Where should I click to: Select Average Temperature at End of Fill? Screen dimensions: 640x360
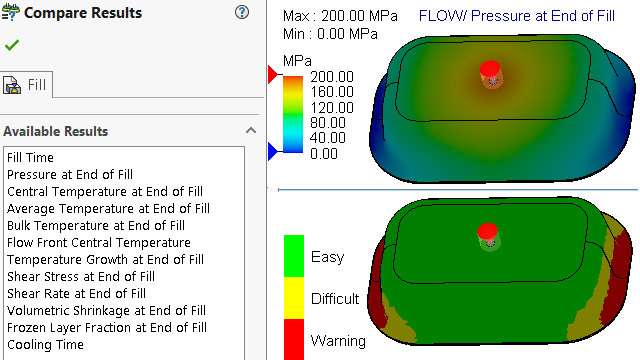(x=108, y=209)
